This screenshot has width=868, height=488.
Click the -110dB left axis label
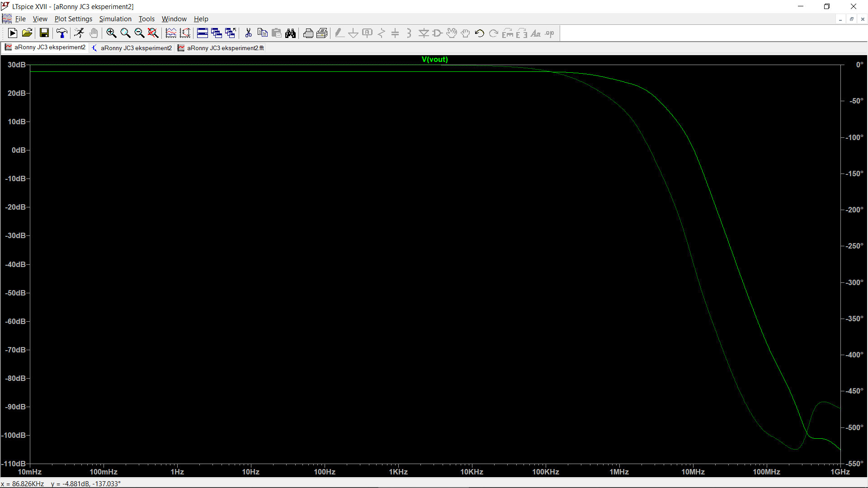coord(14,464)
